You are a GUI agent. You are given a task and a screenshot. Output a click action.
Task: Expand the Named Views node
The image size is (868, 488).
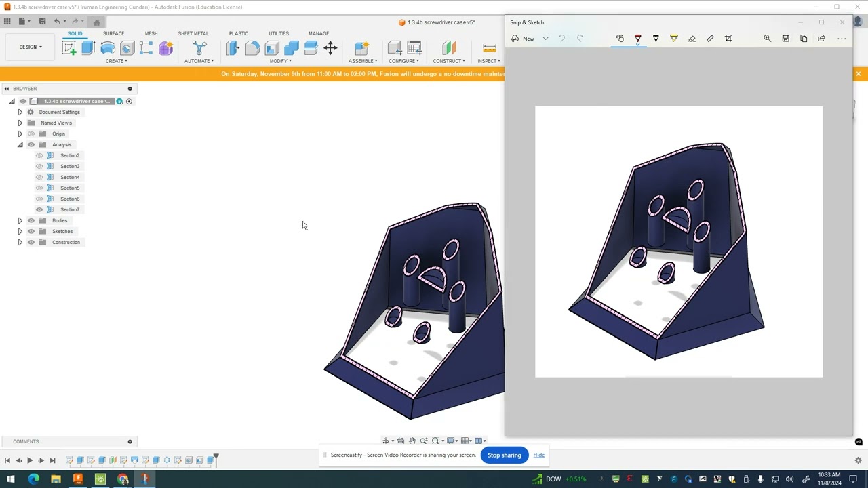(x=20, y=123)
